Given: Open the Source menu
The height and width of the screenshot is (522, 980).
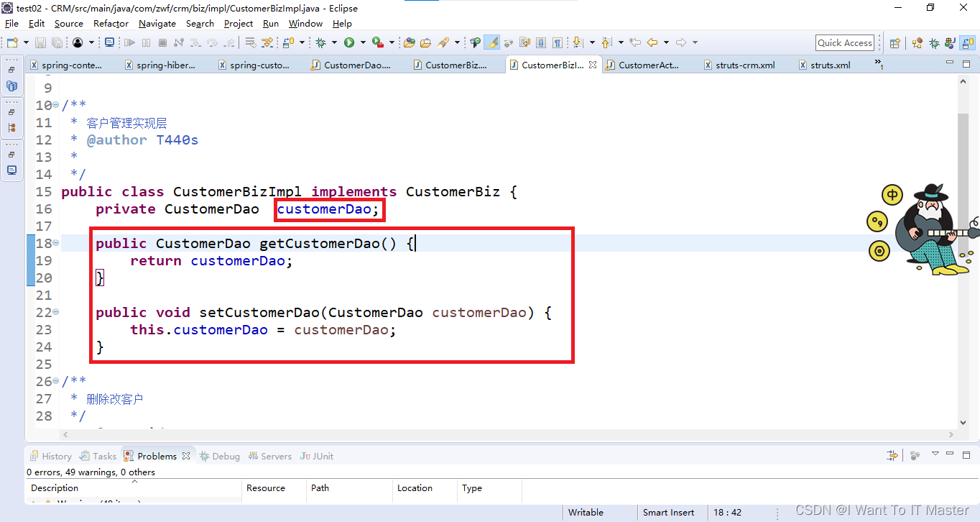Looking at the screenshot, I should pos(69,24).
